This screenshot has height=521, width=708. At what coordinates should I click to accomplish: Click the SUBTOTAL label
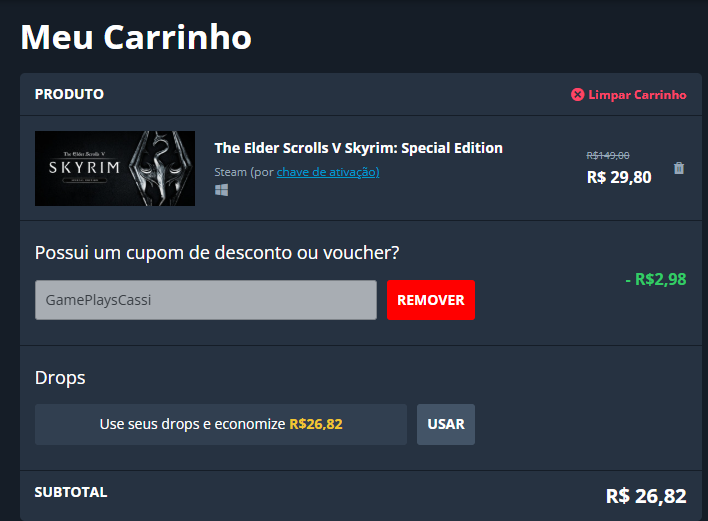pos(71,492)
